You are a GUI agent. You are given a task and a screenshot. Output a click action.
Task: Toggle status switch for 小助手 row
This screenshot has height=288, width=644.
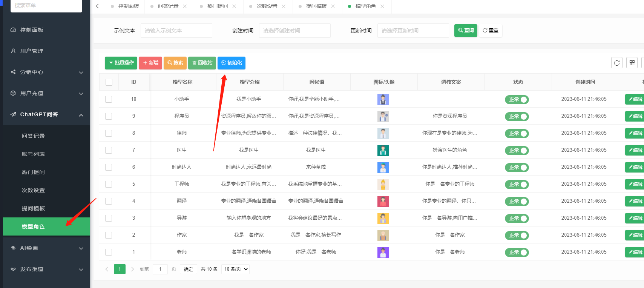tap(517, 100)
